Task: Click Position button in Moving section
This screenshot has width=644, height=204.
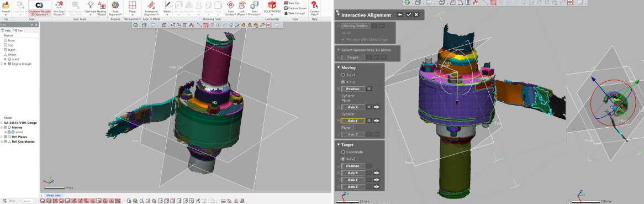Action: click(352, 89)
